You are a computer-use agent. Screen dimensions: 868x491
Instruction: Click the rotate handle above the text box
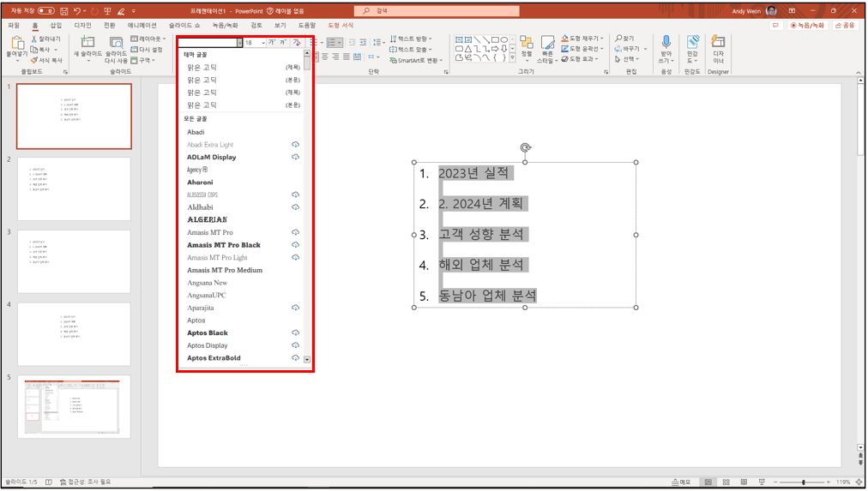click(x=525, y=147)
